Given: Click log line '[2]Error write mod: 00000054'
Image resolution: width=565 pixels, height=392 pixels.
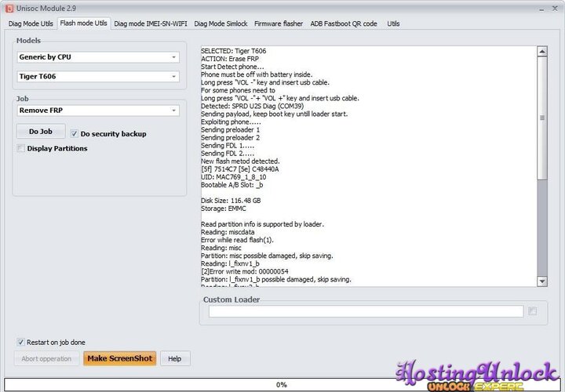Looking at the screenshot, I should pyautogui.click(x=245, y=271).
